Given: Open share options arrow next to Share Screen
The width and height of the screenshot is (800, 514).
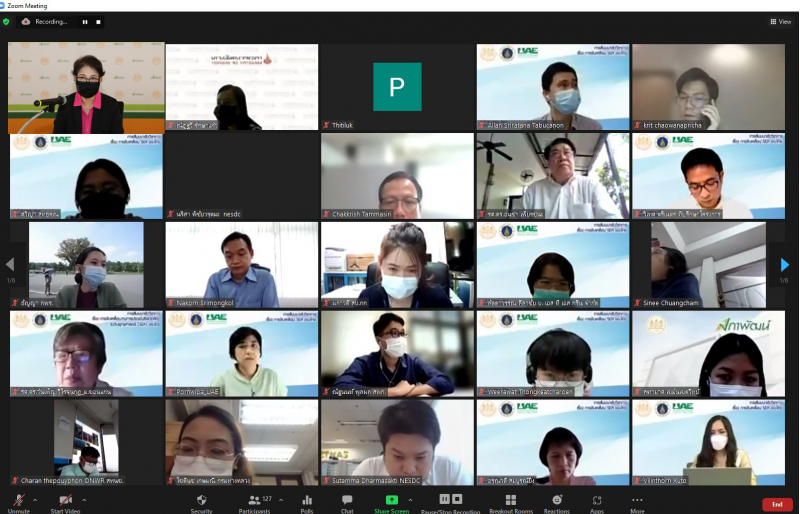Looking at the screenshot, I should click(411, 500).
